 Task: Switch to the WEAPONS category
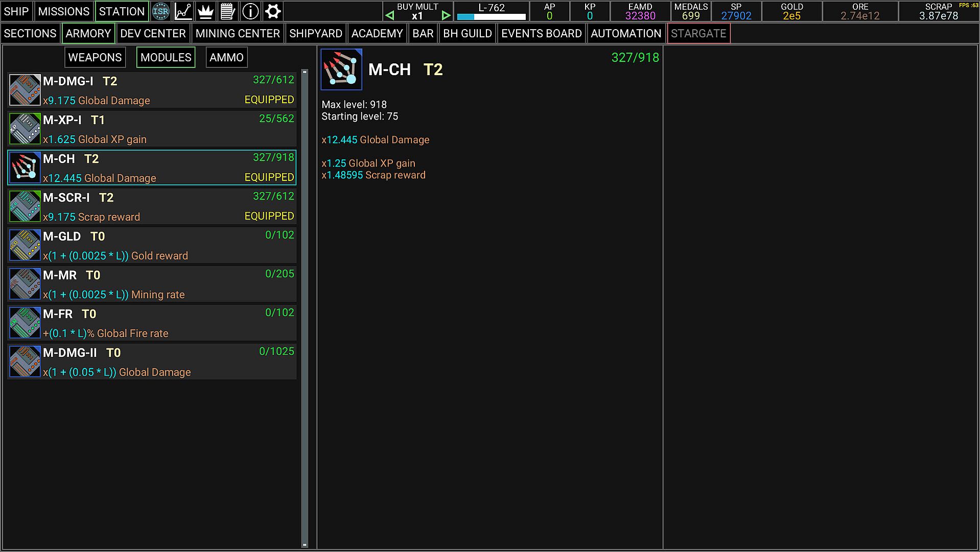click(95, 57)
